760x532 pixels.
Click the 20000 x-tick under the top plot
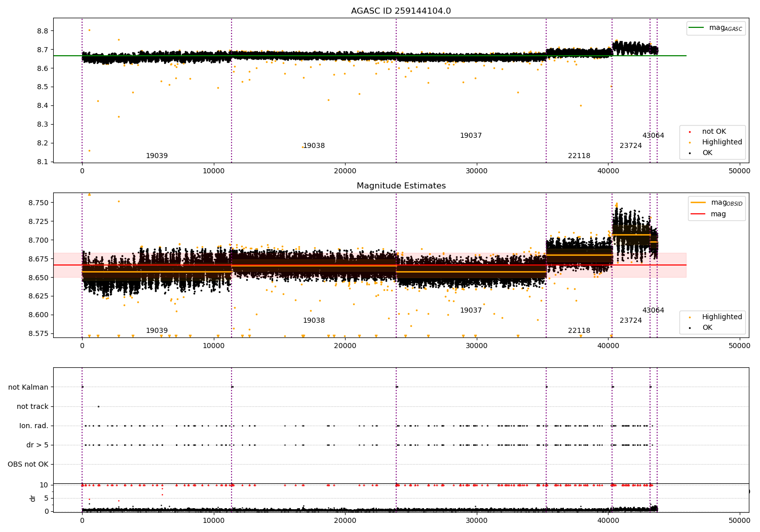(x=345, y=171)
